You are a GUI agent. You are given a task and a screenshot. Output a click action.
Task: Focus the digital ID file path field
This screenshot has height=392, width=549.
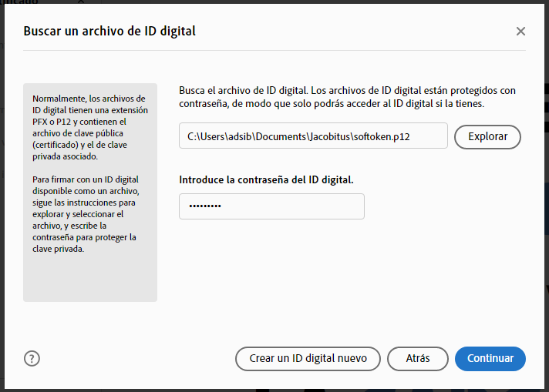point(312,136)
